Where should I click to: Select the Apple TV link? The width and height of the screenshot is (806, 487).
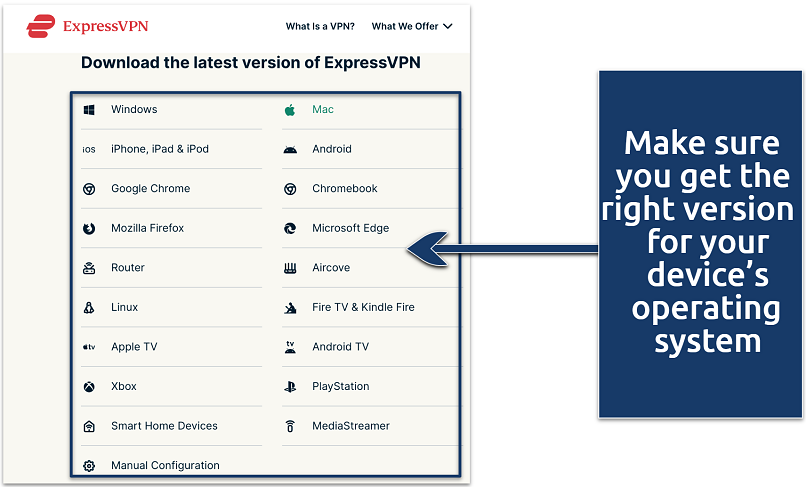[x=134, y=347]
